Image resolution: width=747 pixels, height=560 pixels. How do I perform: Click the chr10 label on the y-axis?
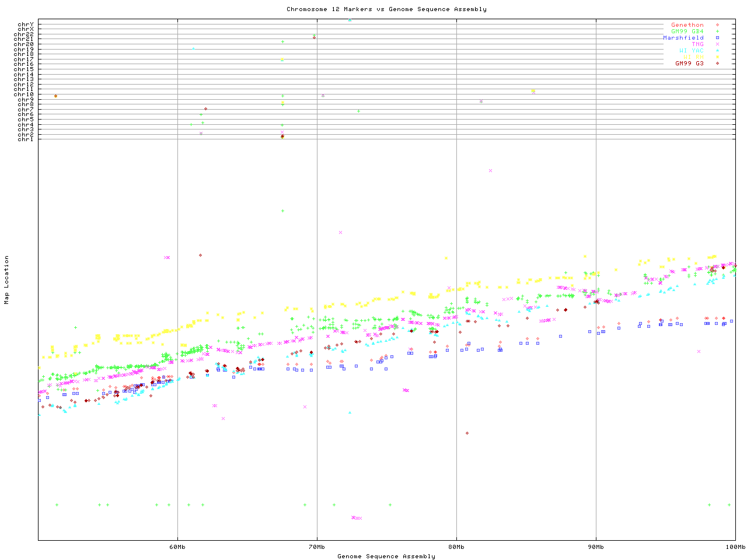click(26, 94)
